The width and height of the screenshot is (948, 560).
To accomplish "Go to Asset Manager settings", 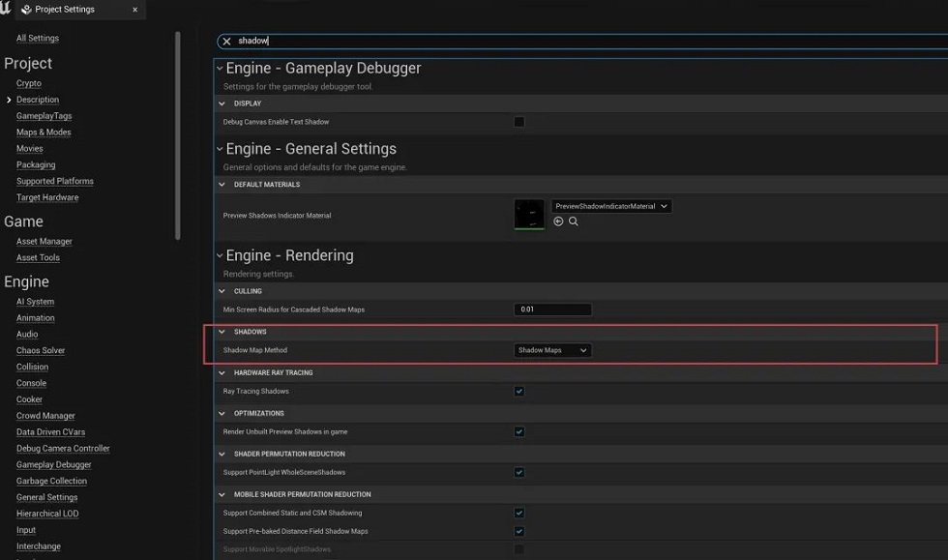I will pos(44,242).
